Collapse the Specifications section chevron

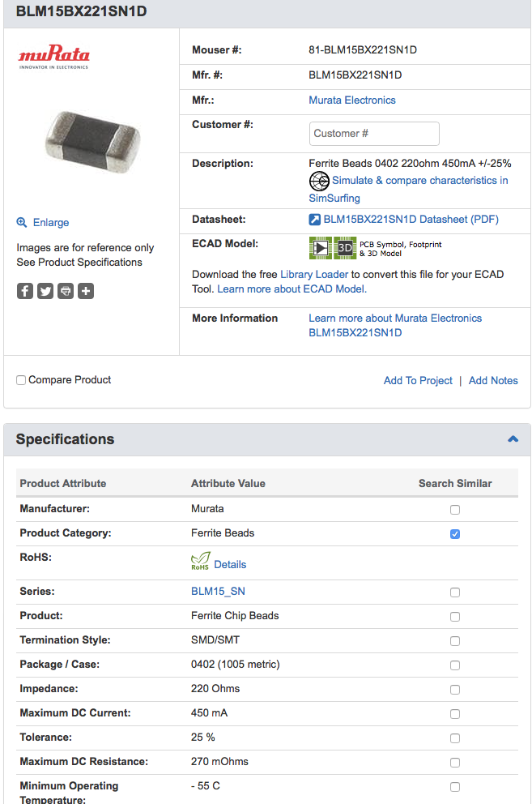point(513,439)
